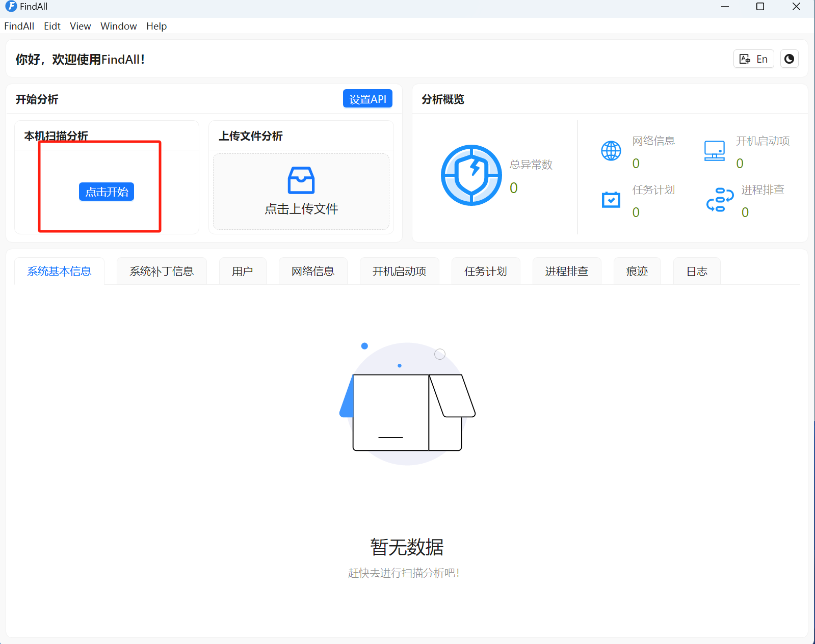815x644 pixels.
Task: Click the FindAll app logo icon
Action: tap(11, 6)
